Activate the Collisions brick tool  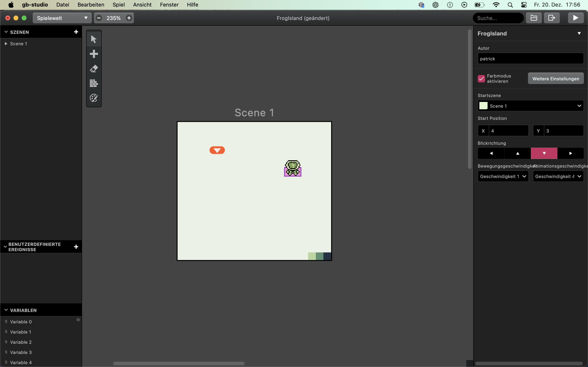(94, 83)
